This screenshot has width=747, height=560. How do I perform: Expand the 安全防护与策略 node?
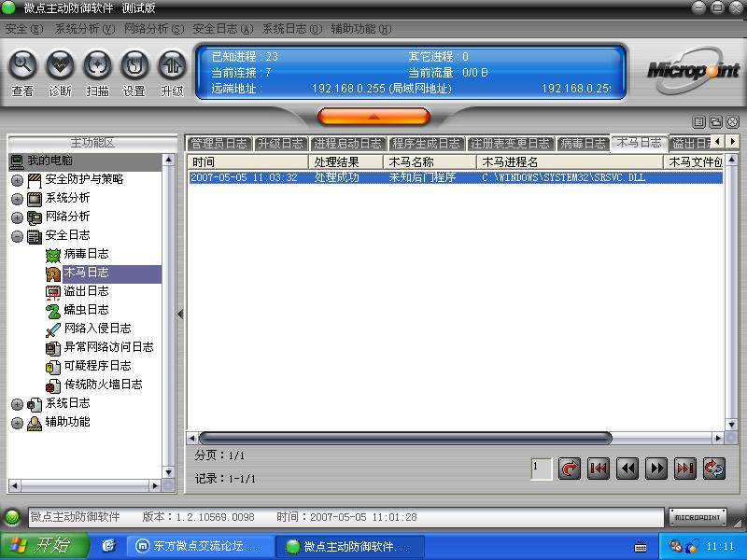(17, 180)
